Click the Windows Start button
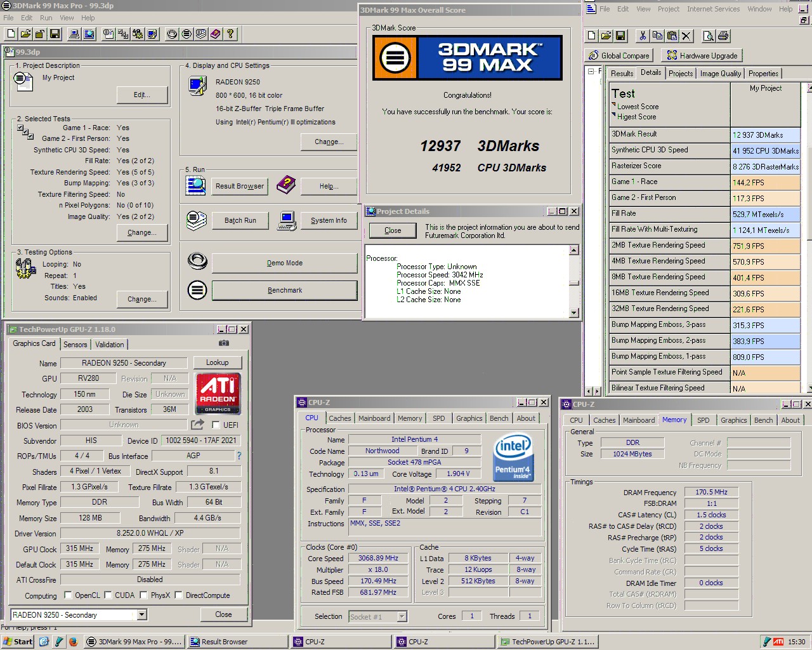 coord(17,642)
